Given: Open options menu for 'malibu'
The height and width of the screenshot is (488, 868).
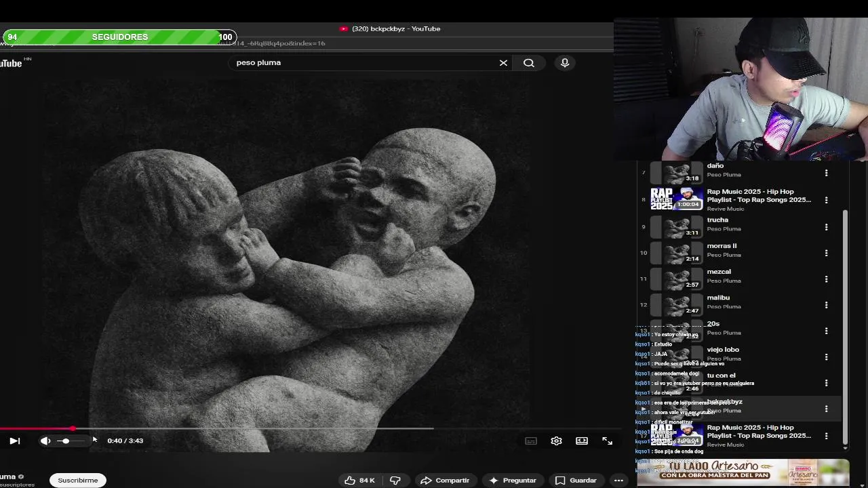Looking at the screenshot, I should pos(826,305).
